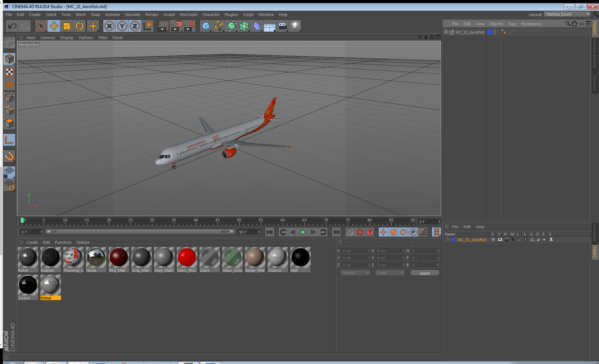
Task: Toggle Y axis lock
Action: pos(122,26)
